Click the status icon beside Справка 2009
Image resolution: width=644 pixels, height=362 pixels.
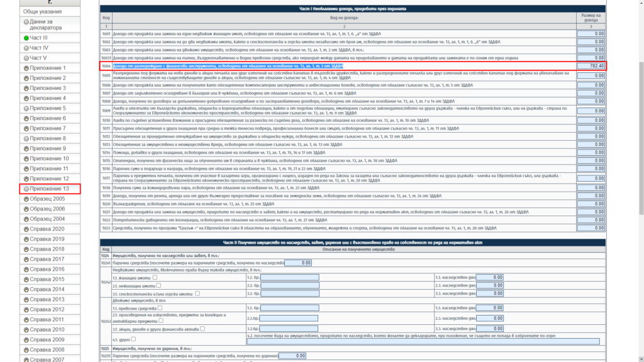[x=26, y=340]
